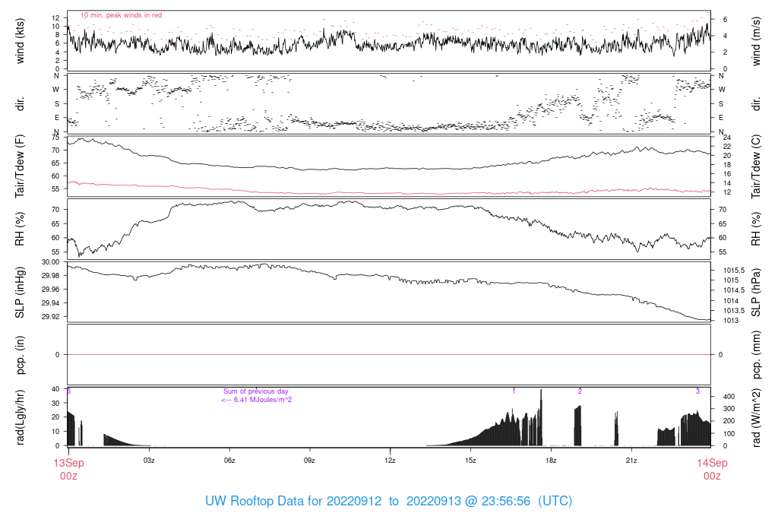Click the '1015.5' hPa tick value
The image size is (778, 532).
[x=734, y=271]
